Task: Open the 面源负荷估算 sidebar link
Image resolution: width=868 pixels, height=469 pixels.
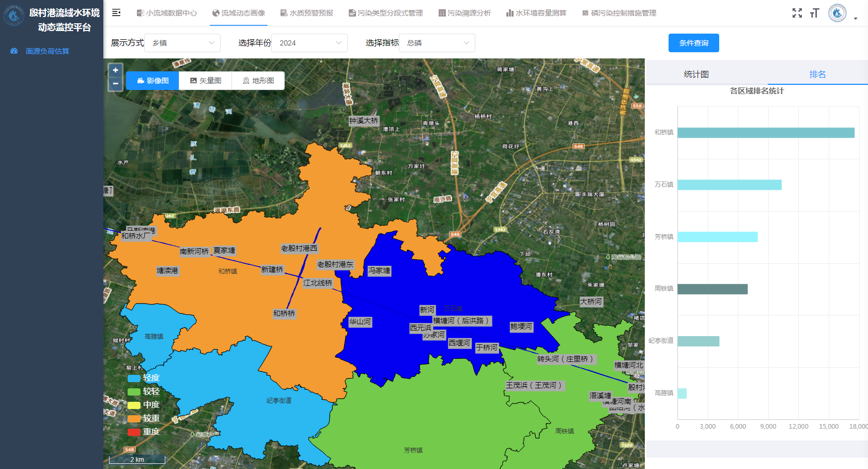Action: click(x=48, y=51)
